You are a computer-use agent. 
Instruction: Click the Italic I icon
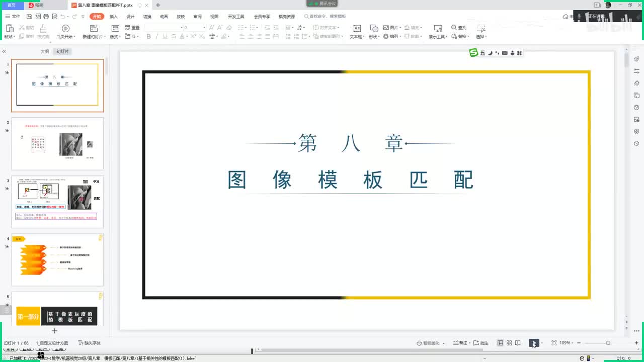[157, 37]
